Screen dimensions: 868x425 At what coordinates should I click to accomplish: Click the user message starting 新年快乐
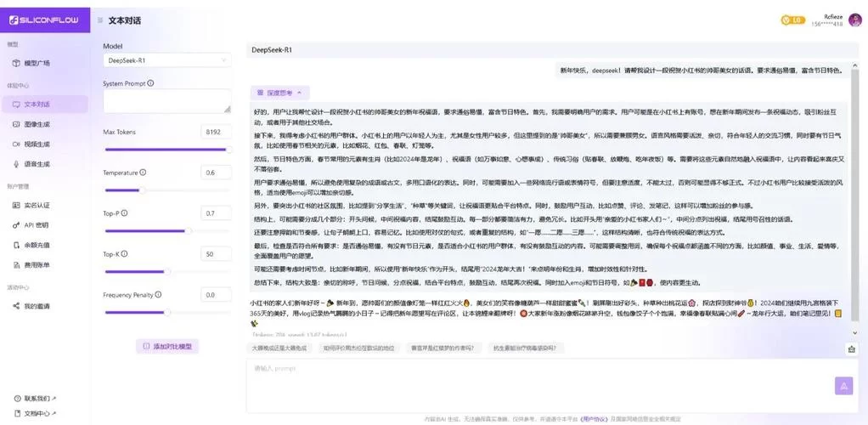[x=701, y=71]
